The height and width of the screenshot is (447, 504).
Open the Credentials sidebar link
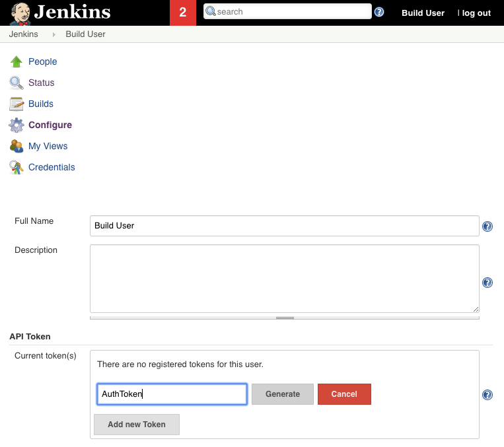click(x=52, y=167)
